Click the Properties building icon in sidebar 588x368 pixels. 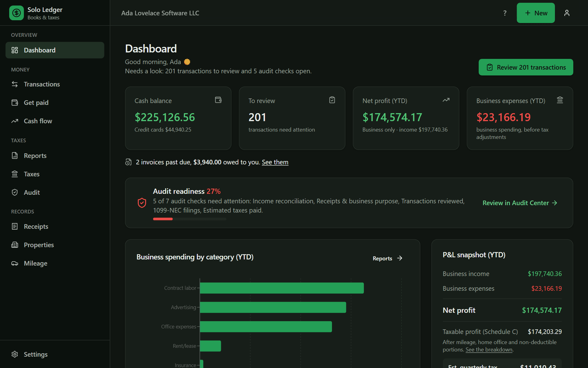[15, 245]
